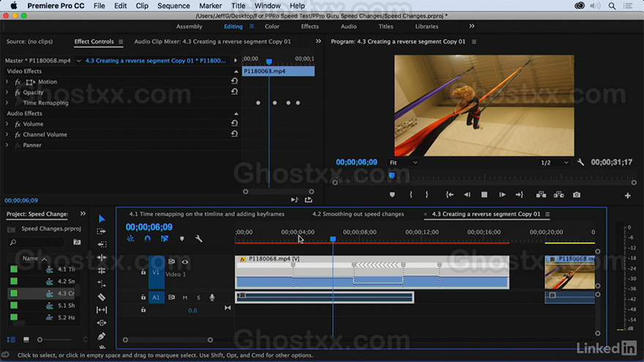The width and height of the screenshot is (644, 362).
Task: Expand Volume effect properties
Action: tap(7, 124)
